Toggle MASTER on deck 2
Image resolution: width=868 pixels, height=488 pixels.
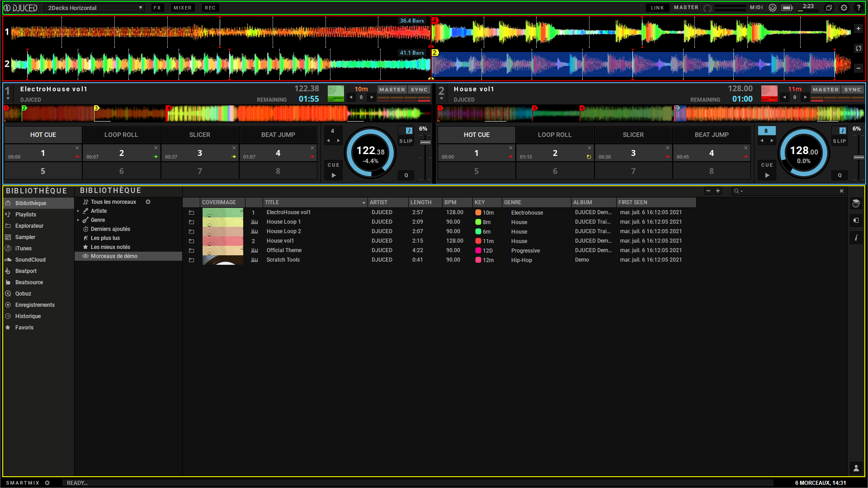(x=825, y=89)
